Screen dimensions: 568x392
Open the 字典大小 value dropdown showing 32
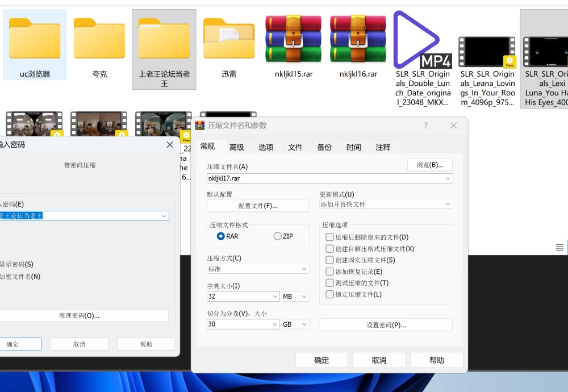(x=243, y=297)
